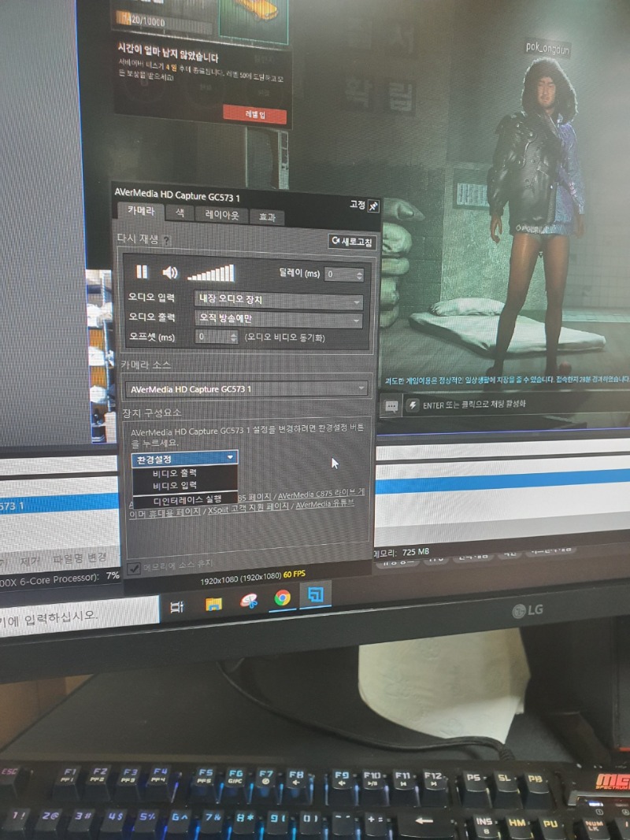Mute the speaker icon in playback section
Viewport: 630px width, 840px height.
click(x=170, y=272)
